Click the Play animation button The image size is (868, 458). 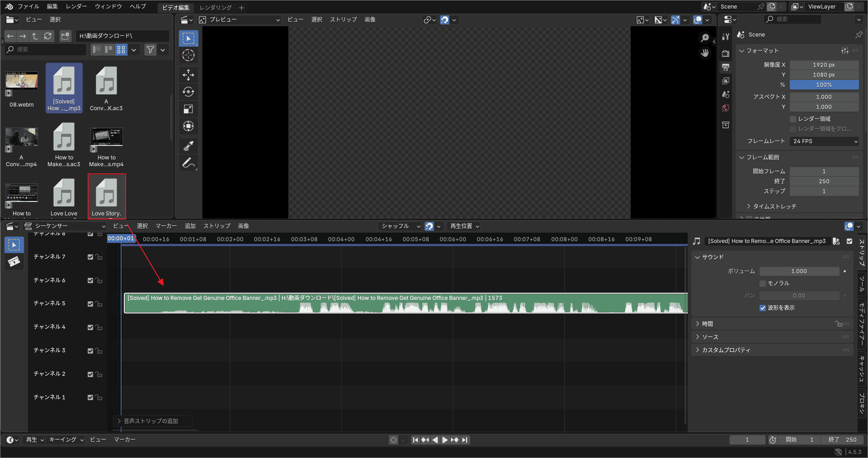[x=445, y=440]
